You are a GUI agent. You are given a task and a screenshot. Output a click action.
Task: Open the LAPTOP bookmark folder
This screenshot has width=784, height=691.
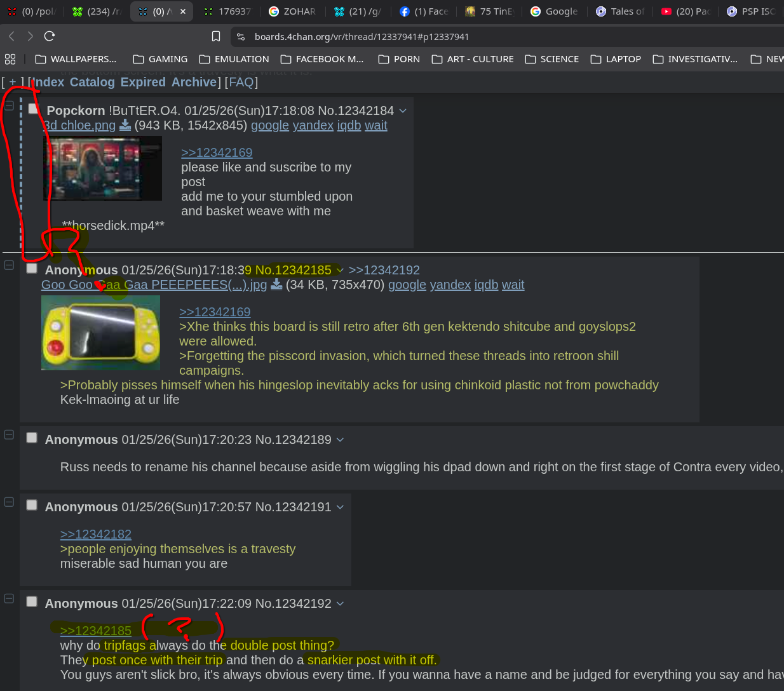tap(616, 59)
